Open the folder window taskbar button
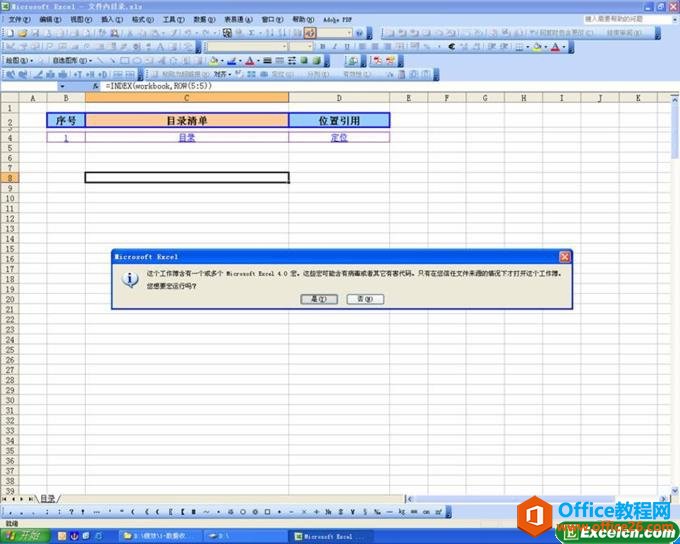 [160, 537]
